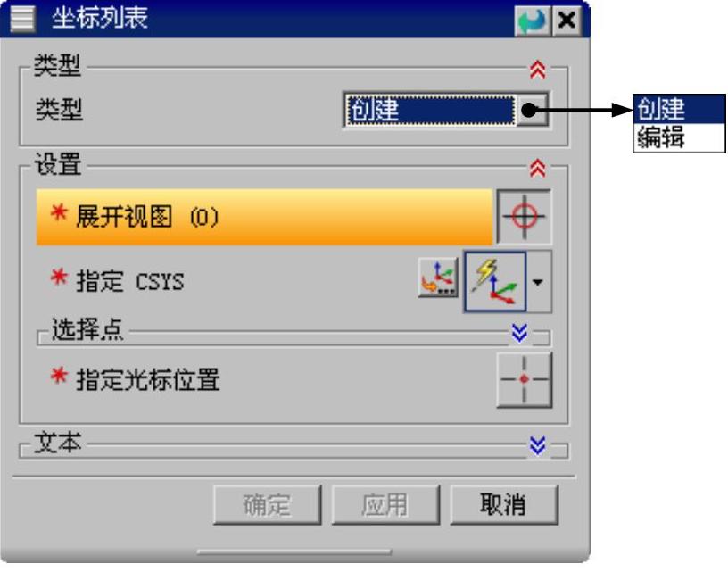
Task: Select the highlighted 展开视图 (0) row
Action: pyautogui.click(x=264, y=216)
